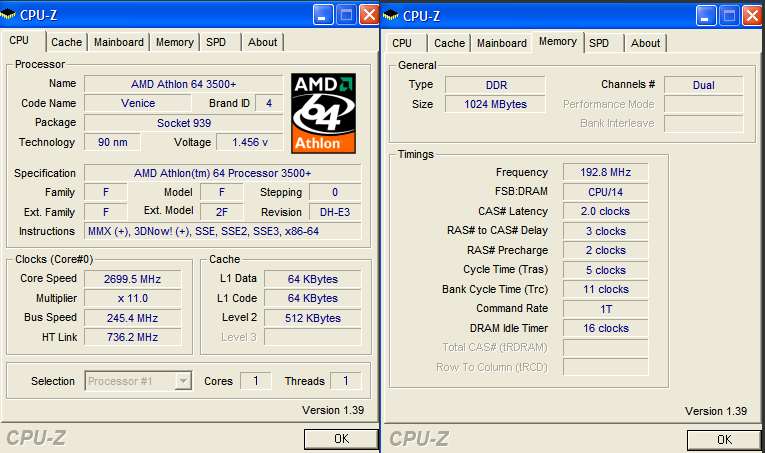Click RAS# to CAS# Delay value 3 clocks

[605, 231]
